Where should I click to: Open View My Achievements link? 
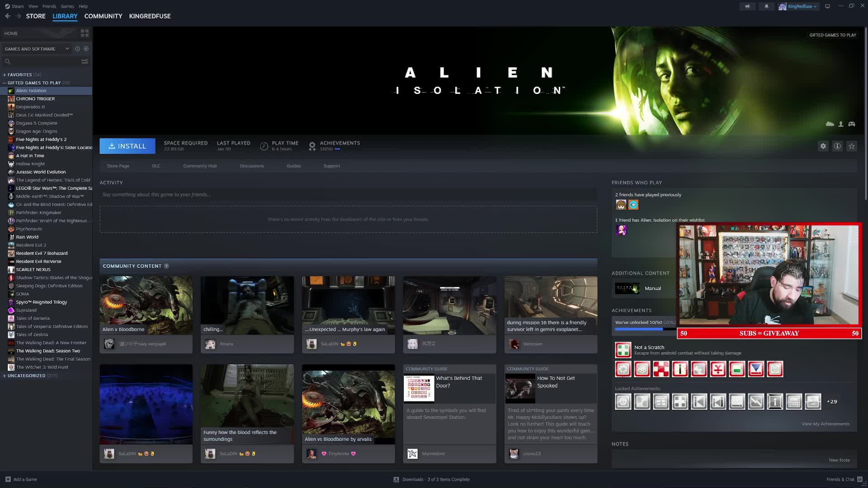(825, 424)
